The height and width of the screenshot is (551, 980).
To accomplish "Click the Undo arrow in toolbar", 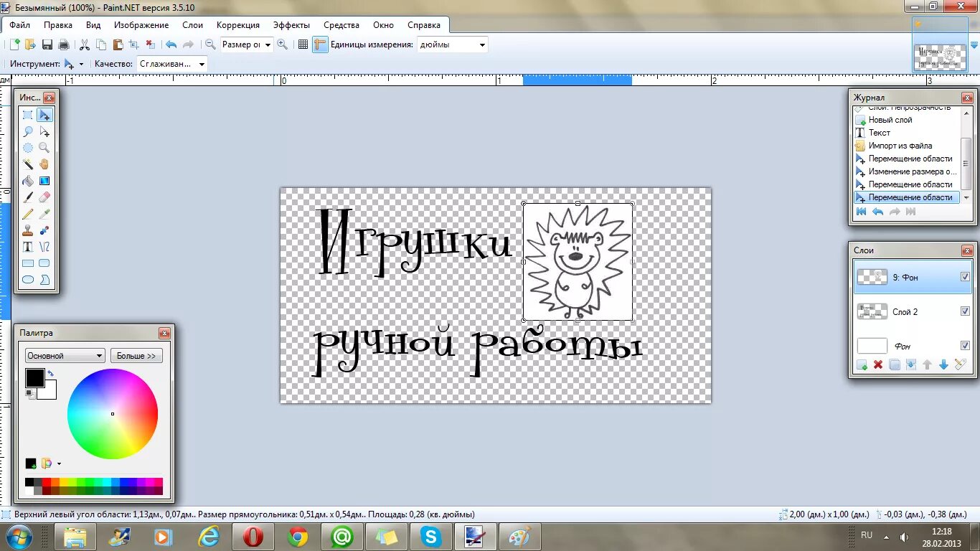I will [171, 44].
